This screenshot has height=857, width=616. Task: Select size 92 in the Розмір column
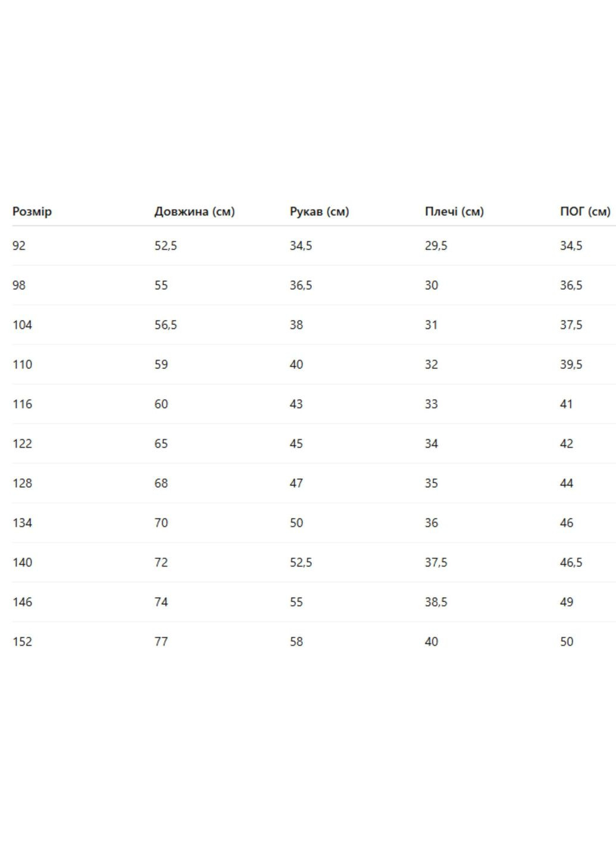pos(19,246)
